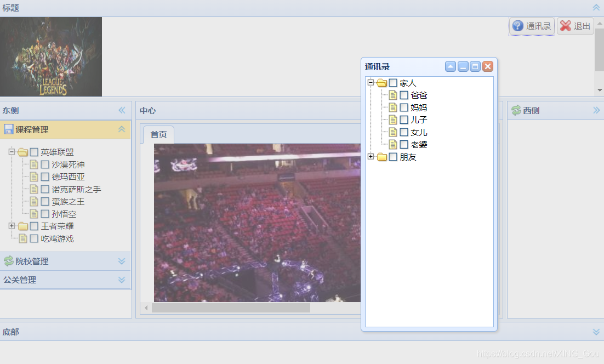Click the file icon beside 儿子
Screen dimensions: 604x364
[x=393, y=120]
